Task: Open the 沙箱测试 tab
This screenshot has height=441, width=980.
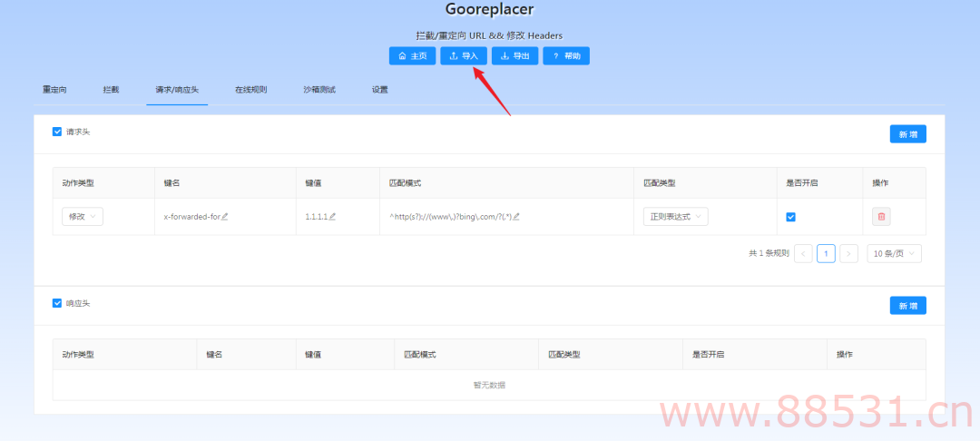Action: 319,89
